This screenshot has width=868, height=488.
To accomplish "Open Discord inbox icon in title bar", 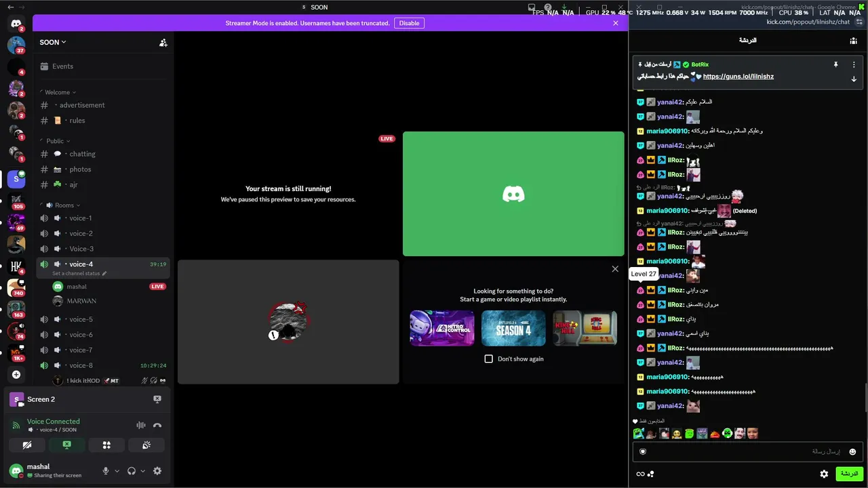I will [531, 7].
